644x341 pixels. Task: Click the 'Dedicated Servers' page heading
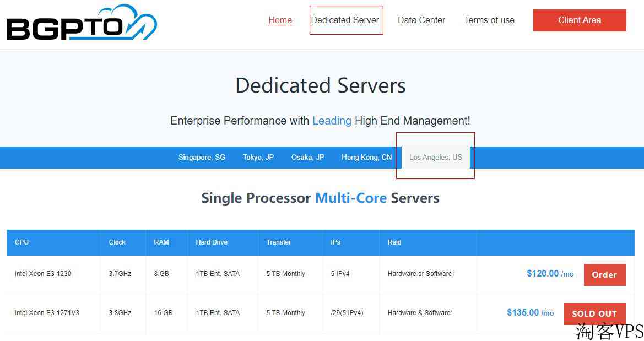[321, 85]
